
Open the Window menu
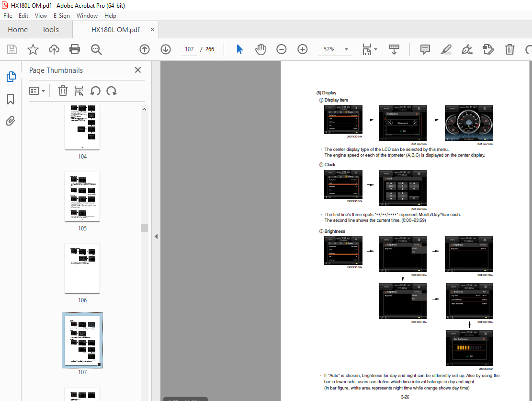[x=87, y=16]
